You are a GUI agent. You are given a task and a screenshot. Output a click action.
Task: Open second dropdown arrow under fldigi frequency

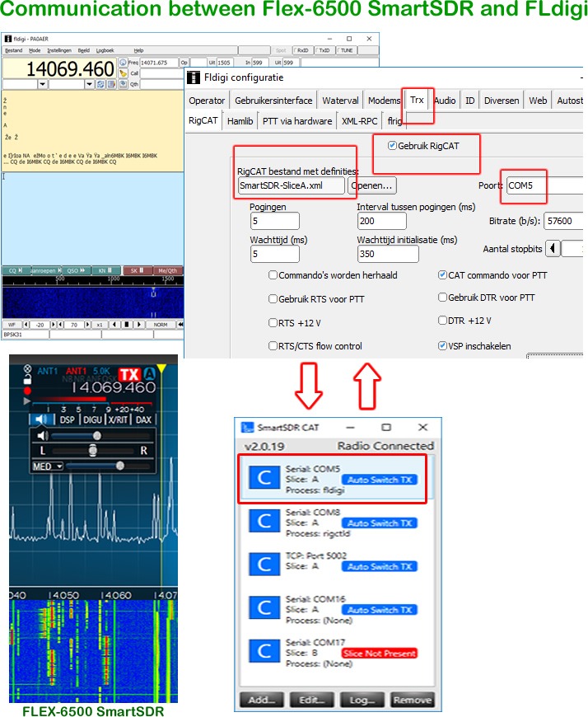[x=90, y=84]
